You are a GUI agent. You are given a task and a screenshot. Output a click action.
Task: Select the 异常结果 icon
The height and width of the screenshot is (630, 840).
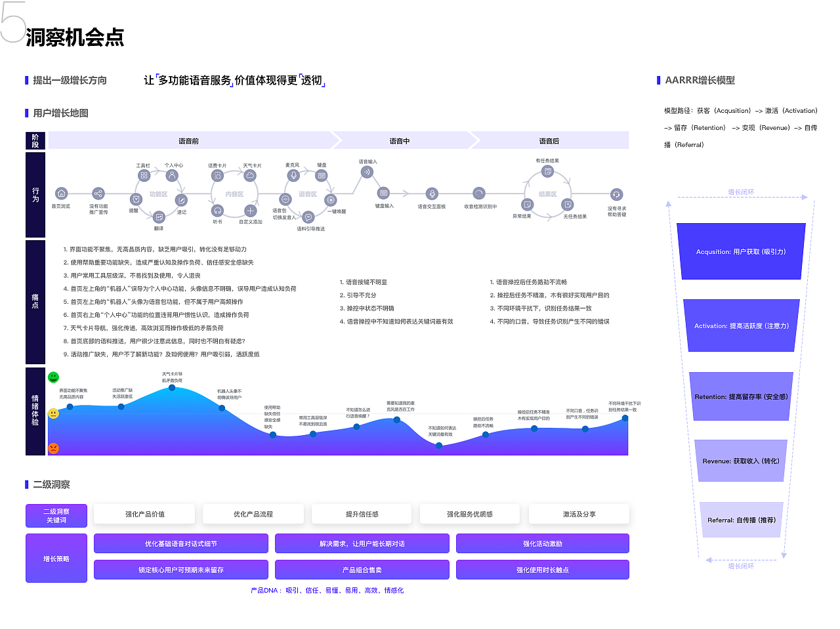527,205
